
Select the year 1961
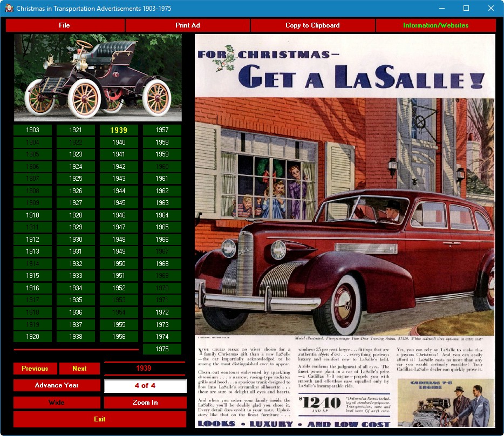click(x=162, y=179)
